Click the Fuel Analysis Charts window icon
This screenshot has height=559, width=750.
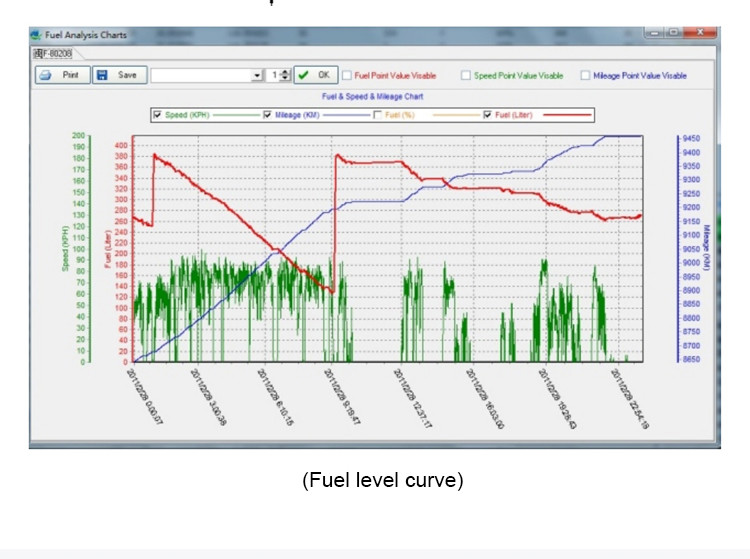click(x=35, y=35)
